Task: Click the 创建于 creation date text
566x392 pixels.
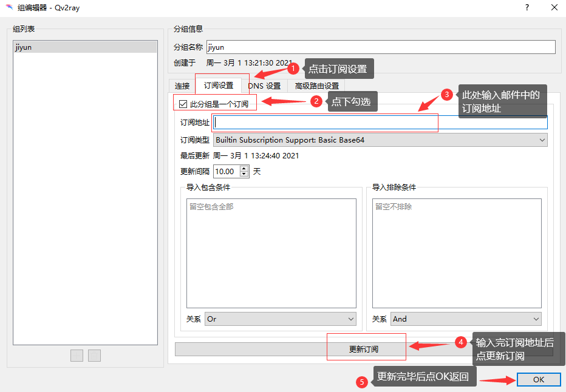Action: click(x=249, y=63)
